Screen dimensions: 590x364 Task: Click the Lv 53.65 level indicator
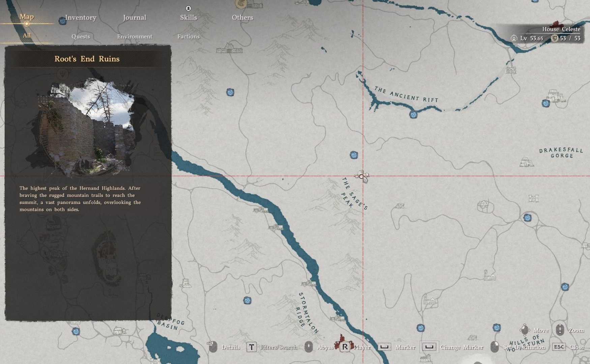(527, 38)
